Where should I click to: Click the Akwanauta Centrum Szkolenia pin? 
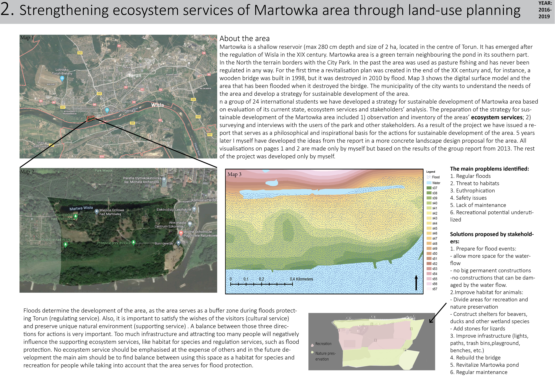click(x=190, y=224)
